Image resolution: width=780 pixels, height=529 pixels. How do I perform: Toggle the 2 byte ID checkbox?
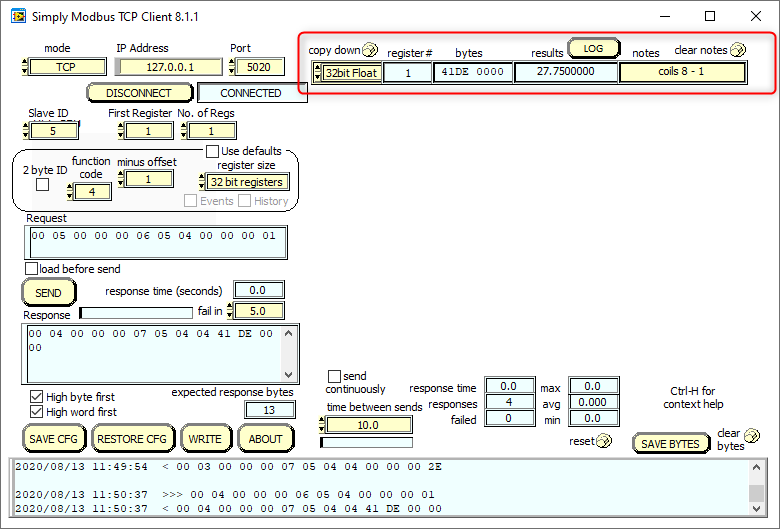42,185
